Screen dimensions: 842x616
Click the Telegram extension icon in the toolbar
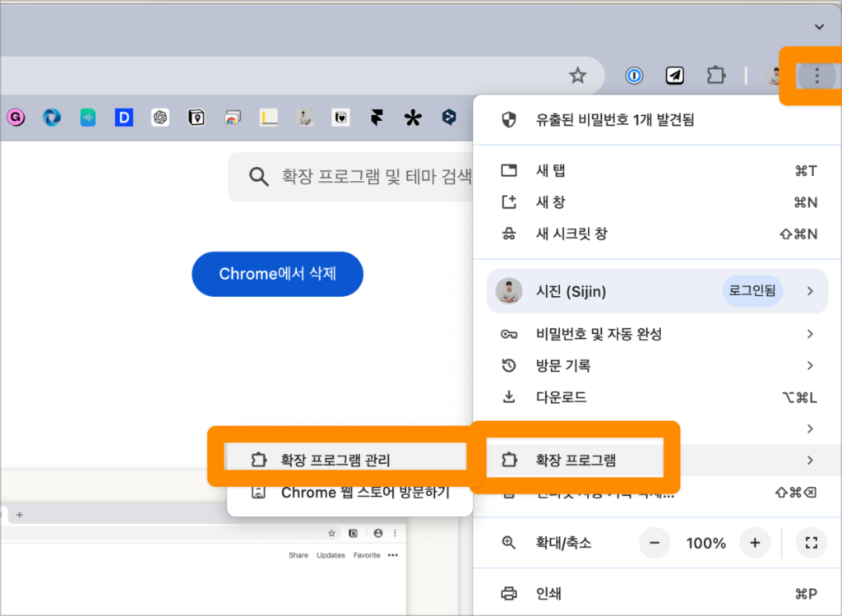click(674, 75)
